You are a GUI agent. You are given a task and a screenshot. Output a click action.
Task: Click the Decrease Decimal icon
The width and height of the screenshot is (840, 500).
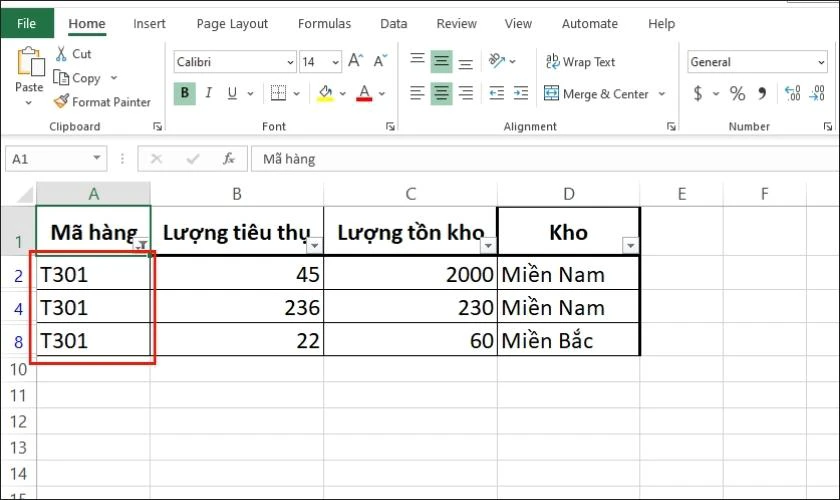pyautogui.click(x=817, y=93)
